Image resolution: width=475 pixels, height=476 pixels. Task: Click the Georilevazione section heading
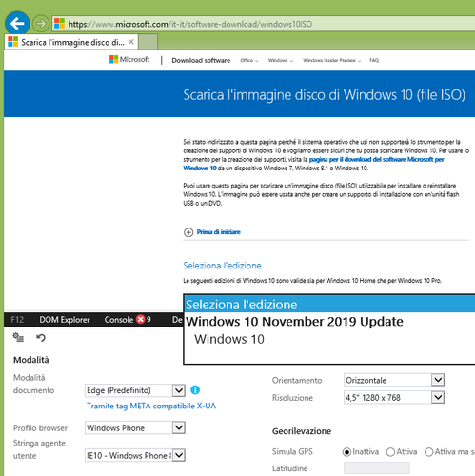pos(302,431)
